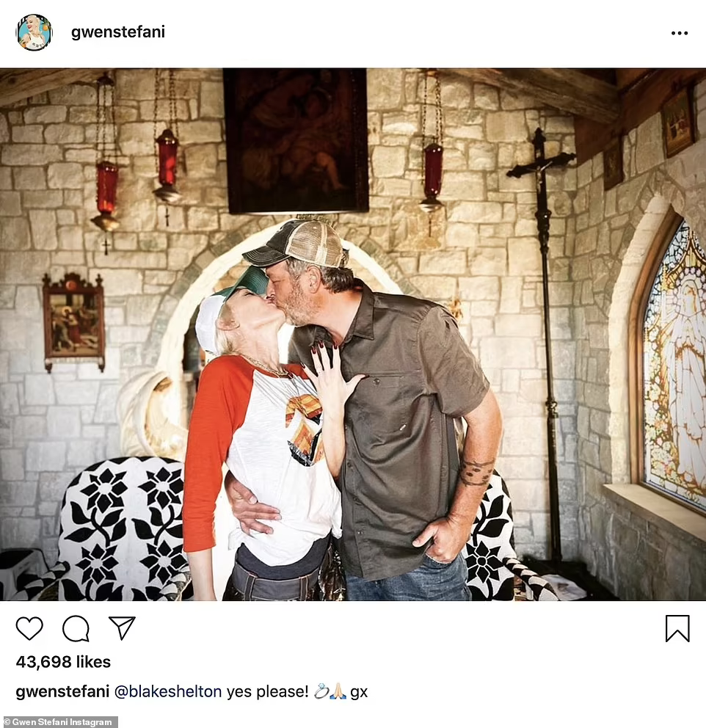The width and height of the screenshot is (706, 728).
Task: View the 43,698 likes list
Action: [x=63, y=662]
